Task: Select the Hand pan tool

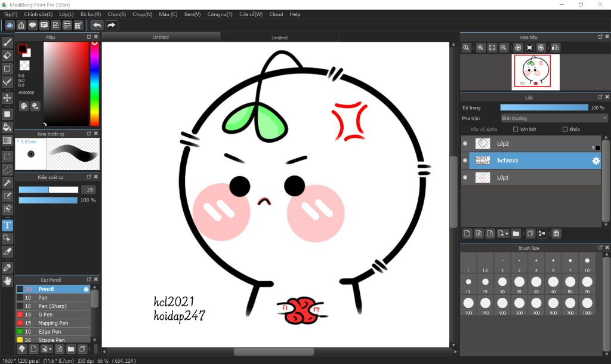Action: tap(7, 280)
